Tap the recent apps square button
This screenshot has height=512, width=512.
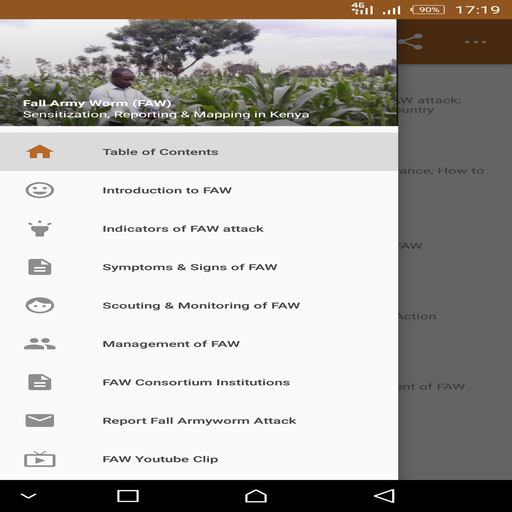(128, 496)
